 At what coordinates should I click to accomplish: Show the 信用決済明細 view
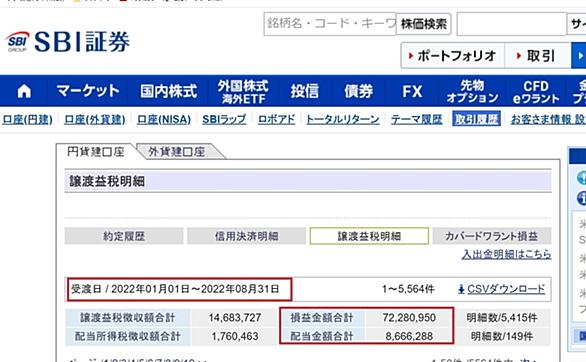(246, 236)
